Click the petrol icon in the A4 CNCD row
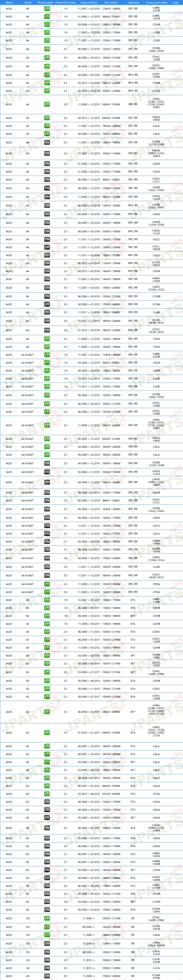 coord(47,91)
